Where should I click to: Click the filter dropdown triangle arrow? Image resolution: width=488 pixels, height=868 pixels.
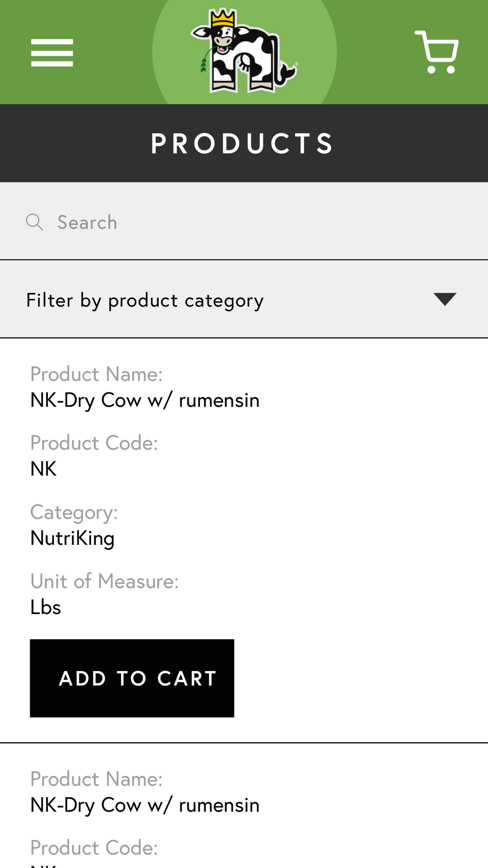(x=445, y=299)
